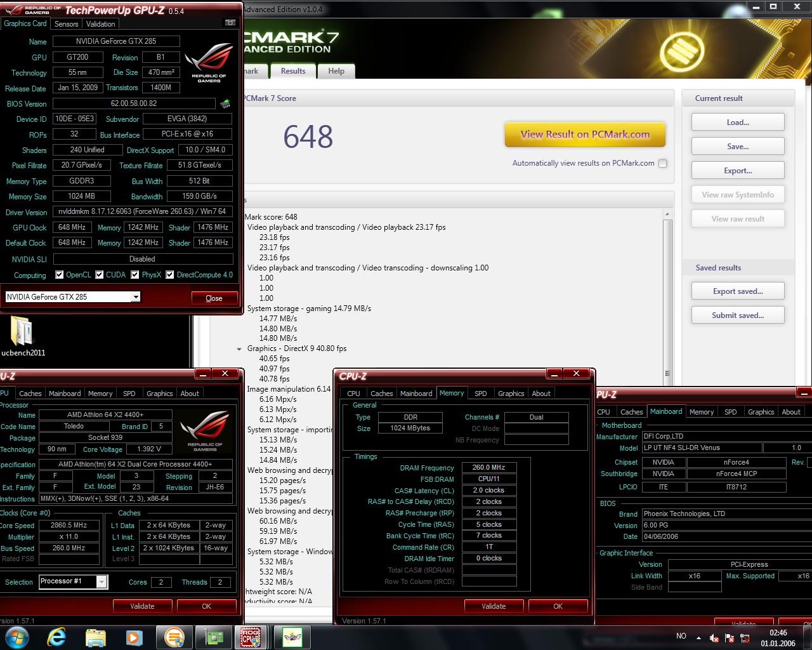812x650 pixels.
Task: Click the DRAM Frequency value 260.0 MHz
Action: tap(488, 467)
